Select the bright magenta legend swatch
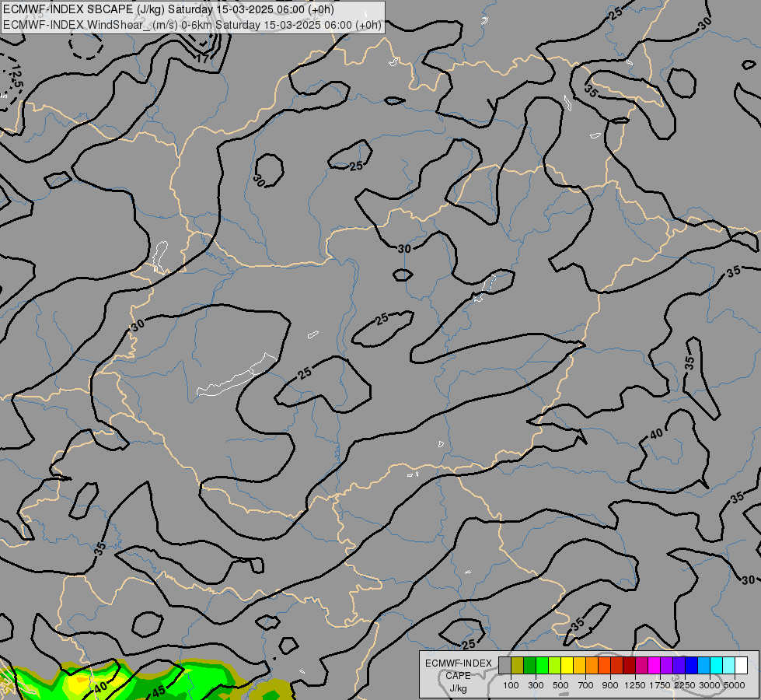This screenshot has height=700, width=761. (x=654, y=665)
